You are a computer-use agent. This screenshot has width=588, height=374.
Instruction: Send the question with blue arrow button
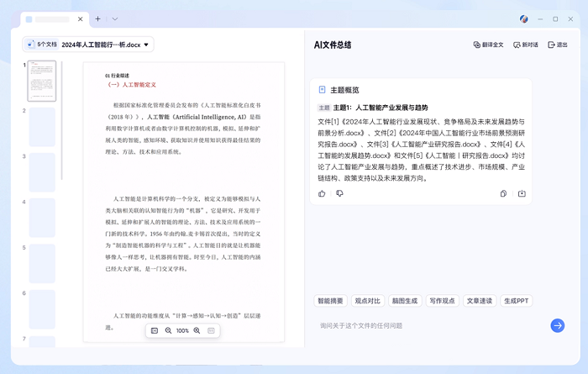(x=557, y=325)
